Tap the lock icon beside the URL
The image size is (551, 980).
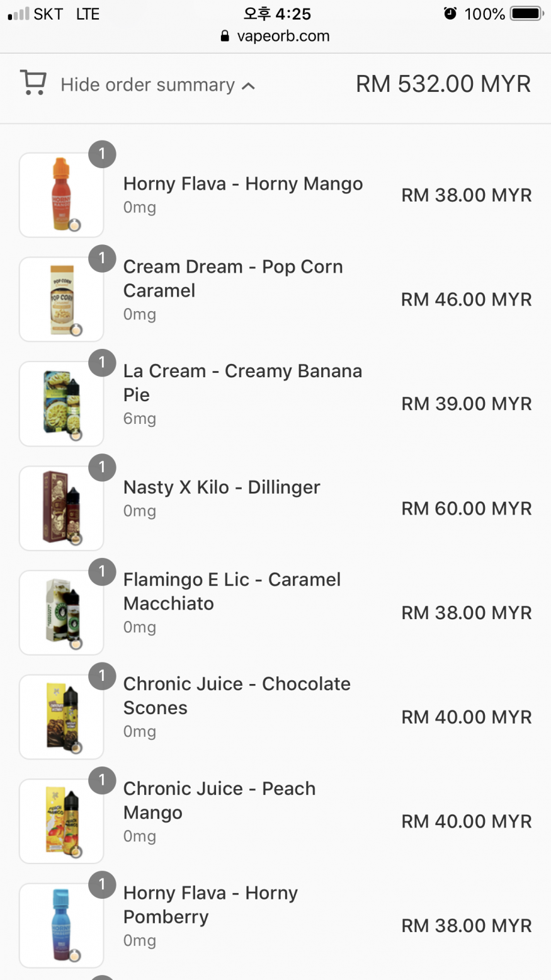225,37
